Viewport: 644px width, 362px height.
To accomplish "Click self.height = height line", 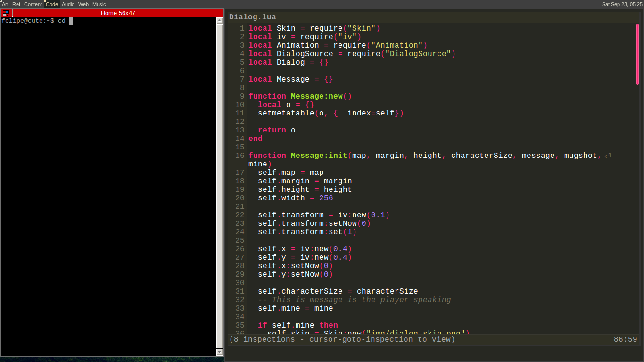I will click(x=305, y=189).
